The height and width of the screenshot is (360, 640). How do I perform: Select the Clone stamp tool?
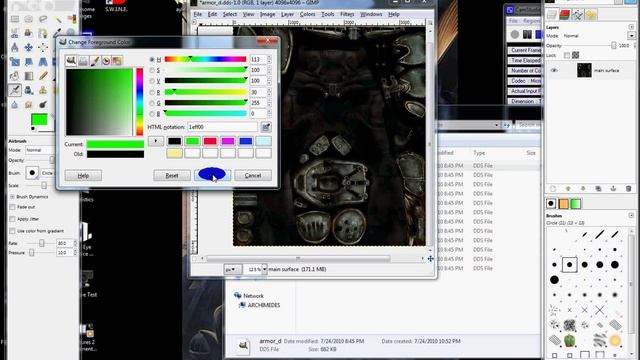pos(43,90)
